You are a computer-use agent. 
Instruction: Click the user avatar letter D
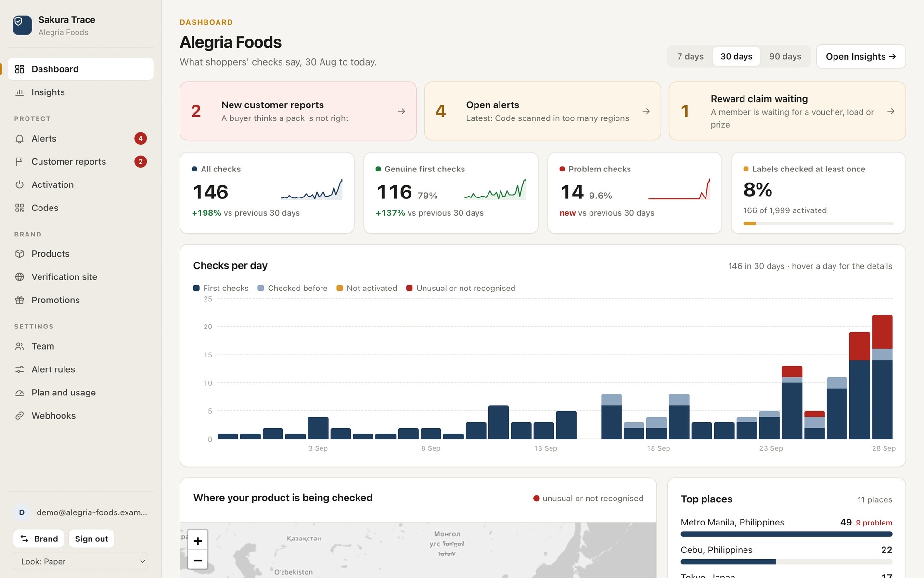point(22,512)
